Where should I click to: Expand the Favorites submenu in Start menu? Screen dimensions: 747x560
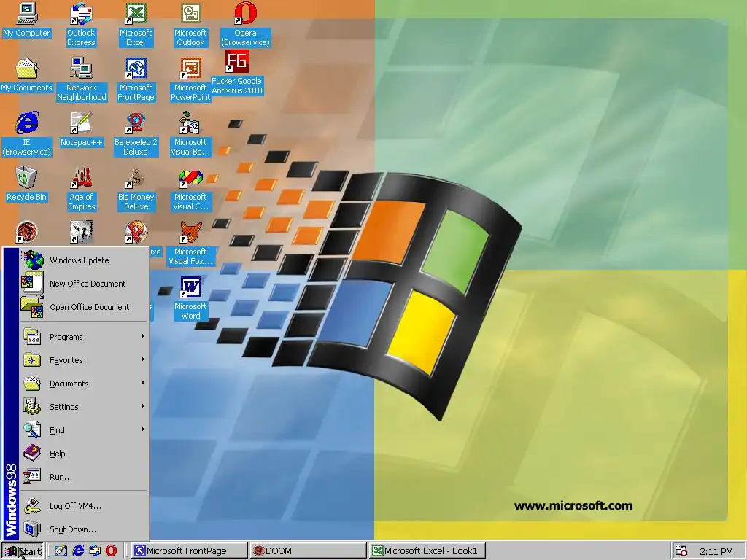pos(85,360)
